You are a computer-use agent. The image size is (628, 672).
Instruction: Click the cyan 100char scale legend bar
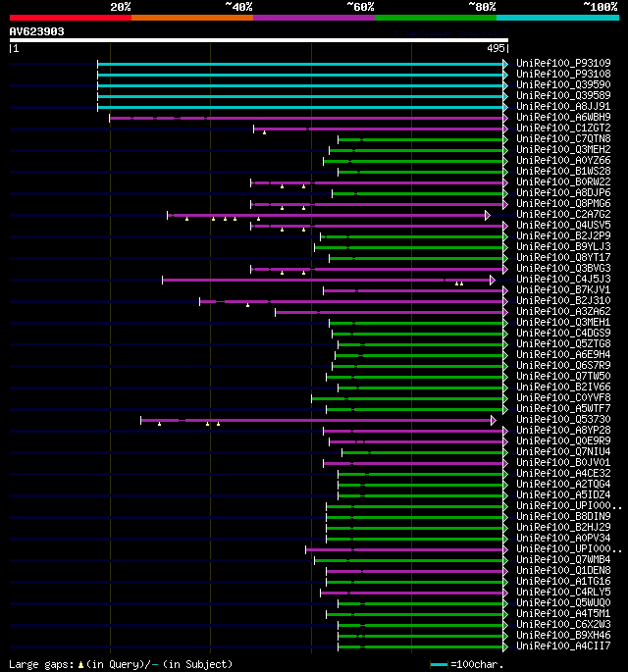439,665
